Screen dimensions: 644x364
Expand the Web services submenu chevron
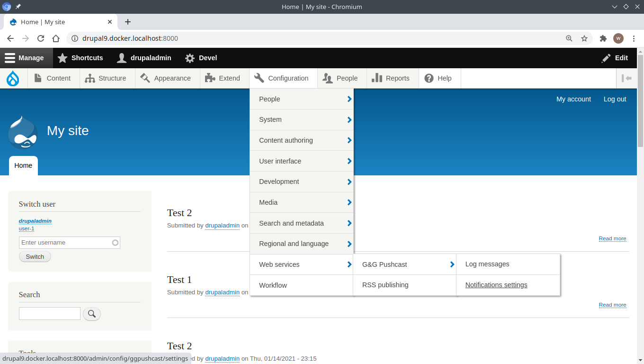pyautogui.click(x=349, y=264)
